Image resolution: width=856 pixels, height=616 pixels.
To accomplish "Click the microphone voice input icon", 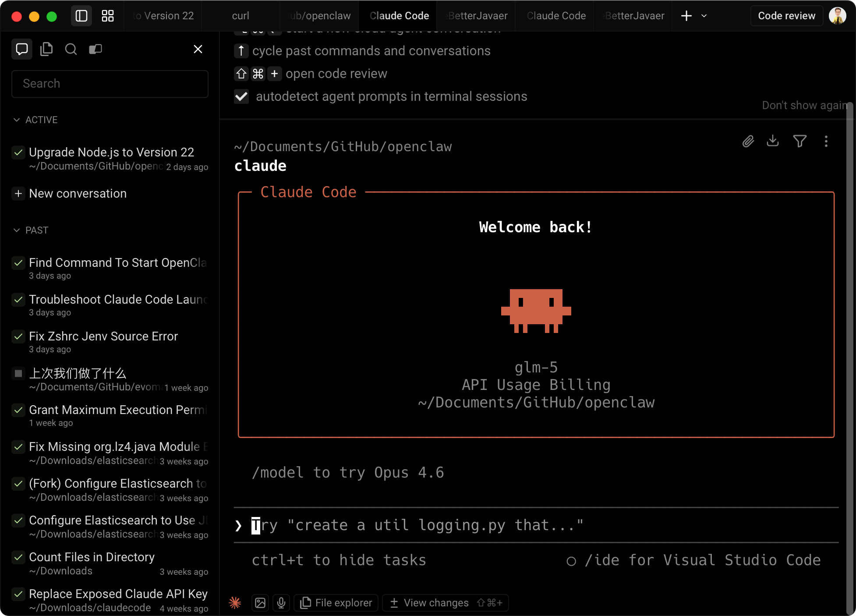I will 281,603.
